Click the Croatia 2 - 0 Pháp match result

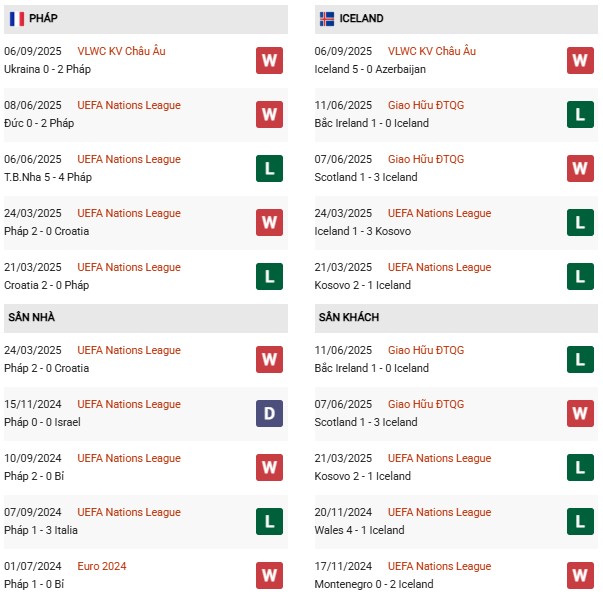tap(46, 285)
